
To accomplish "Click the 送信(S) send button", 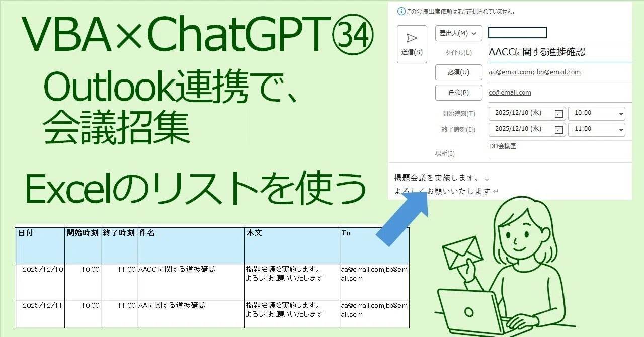I will tap(412, 44).
